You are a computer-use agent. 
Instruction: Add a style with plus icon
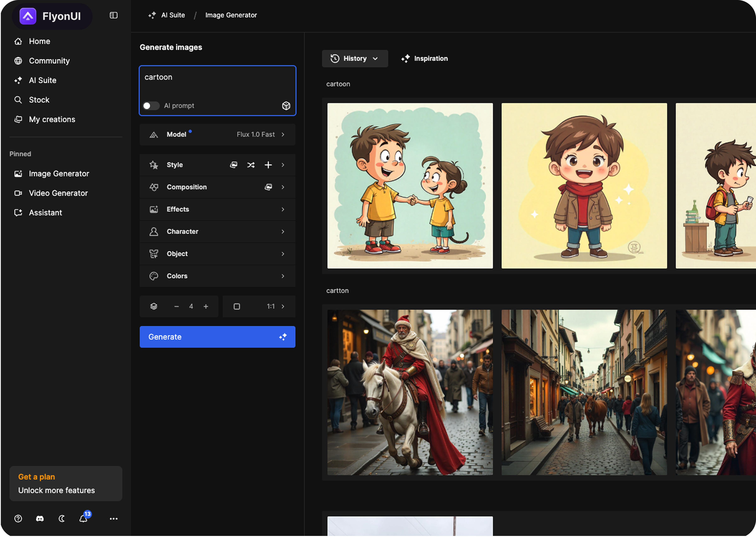pos(268,165)
